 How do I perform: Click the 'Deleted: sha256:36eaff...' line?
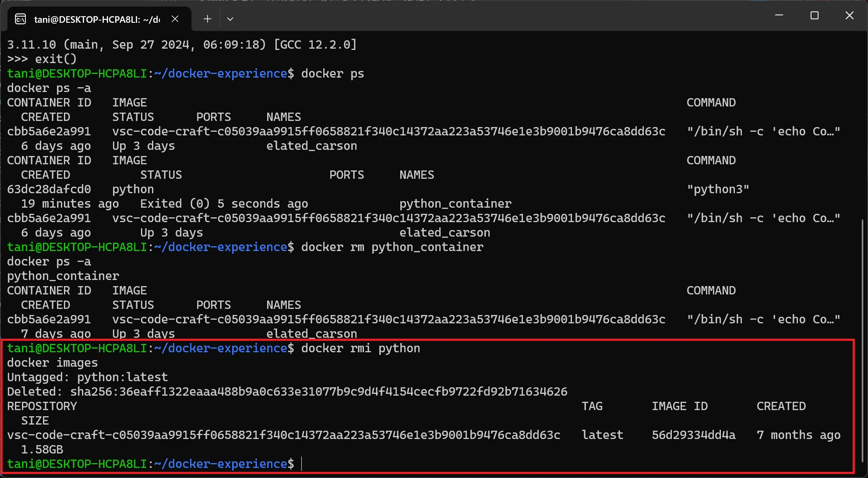(x=287, y=392)
